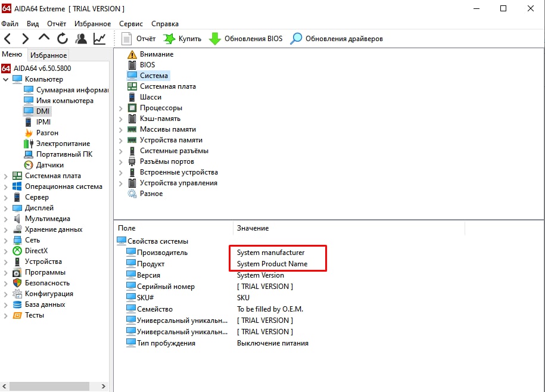
Task: Expand Системная плата in left tree
Action: click(x=5, y=176)
